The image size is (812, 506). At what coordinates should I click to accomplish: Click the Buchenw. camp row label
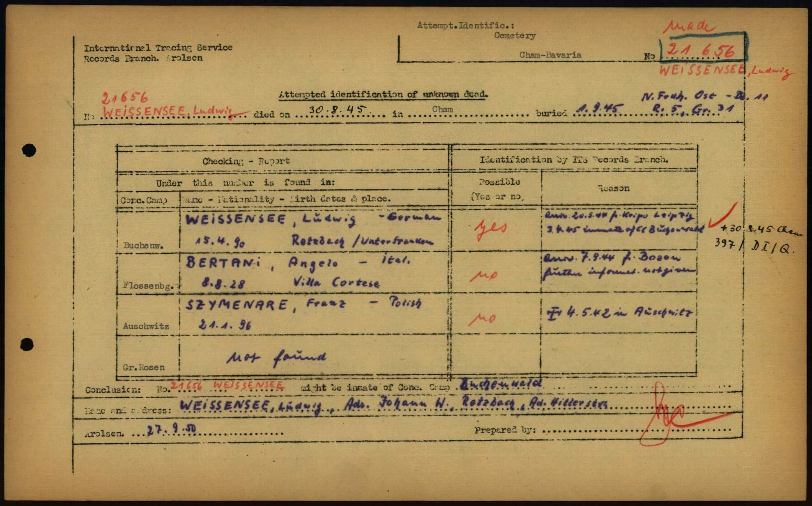point(143,246)
